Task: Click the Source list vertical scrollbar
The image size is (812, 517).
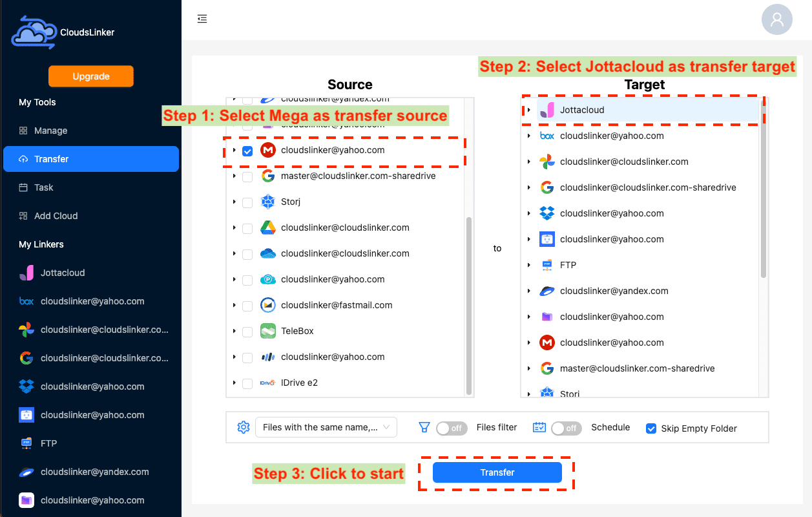Action: (469, 305)
